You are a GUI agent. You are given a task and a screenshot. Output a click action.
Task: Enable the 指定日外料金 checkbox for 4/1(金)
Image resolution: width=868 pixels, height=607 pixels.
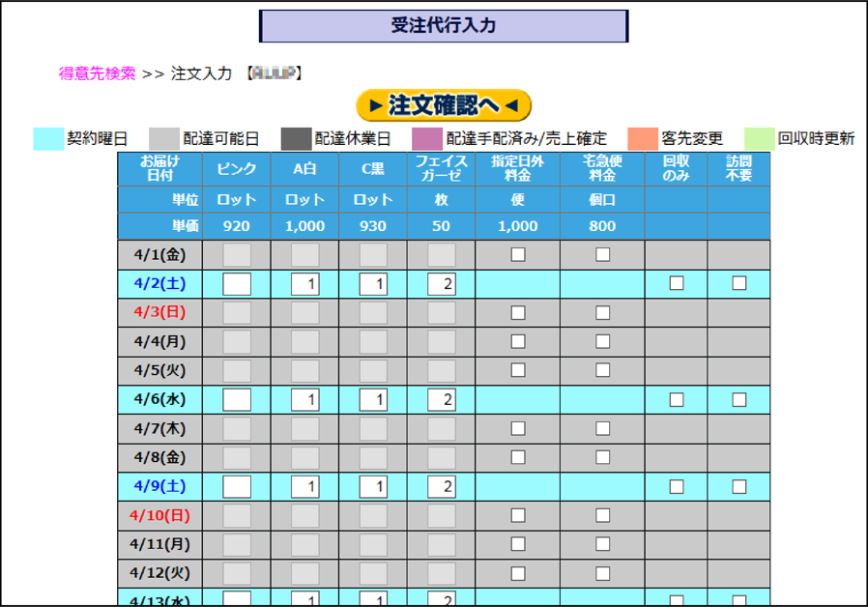click(518, 254)
